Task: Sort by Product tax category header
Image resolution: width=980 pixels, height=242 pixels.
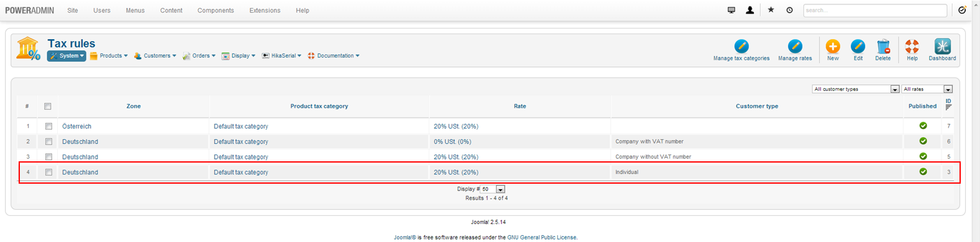Action: tap(319, 106)
